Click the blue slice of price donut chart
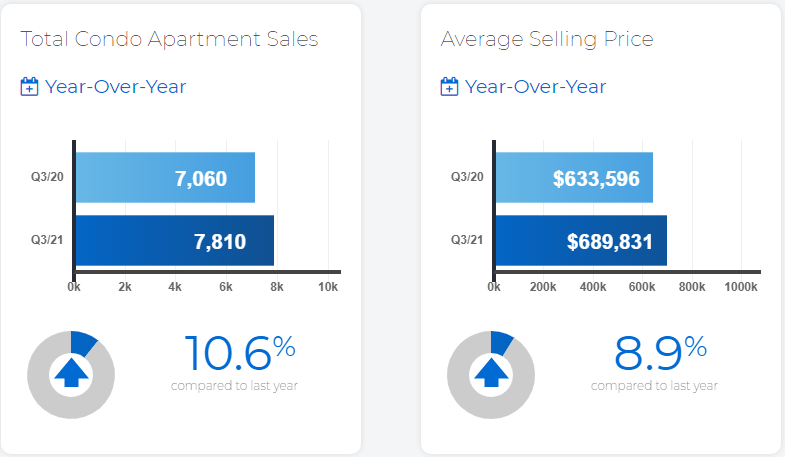This screenshot has height=457, width=785. pos(501,342)
